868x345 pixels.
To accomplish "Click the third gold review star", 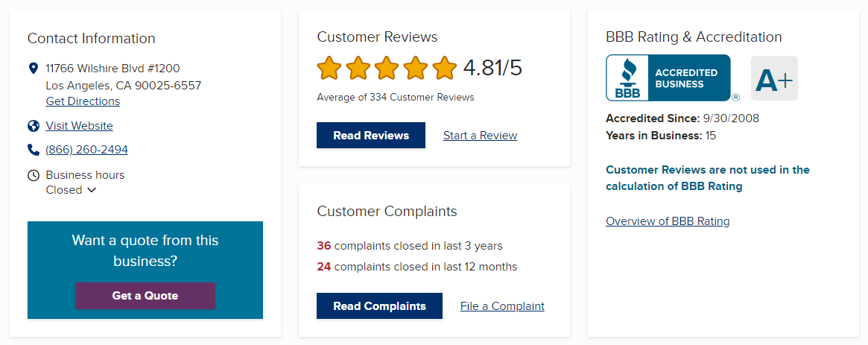I will click(x=387, y=68).
